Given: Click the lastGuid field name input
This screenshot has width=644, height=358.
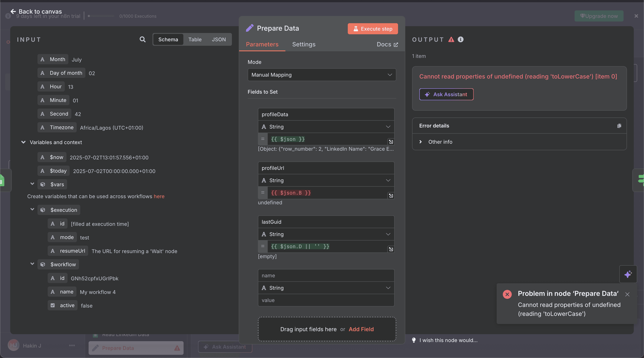Looking at the screenshot, I should [326, 222].
